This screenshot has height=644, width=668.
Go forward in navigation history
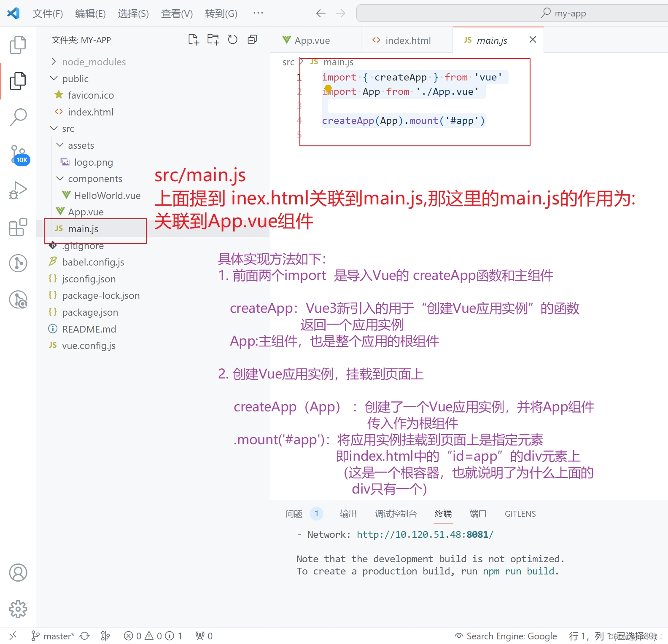click(340, 13)
